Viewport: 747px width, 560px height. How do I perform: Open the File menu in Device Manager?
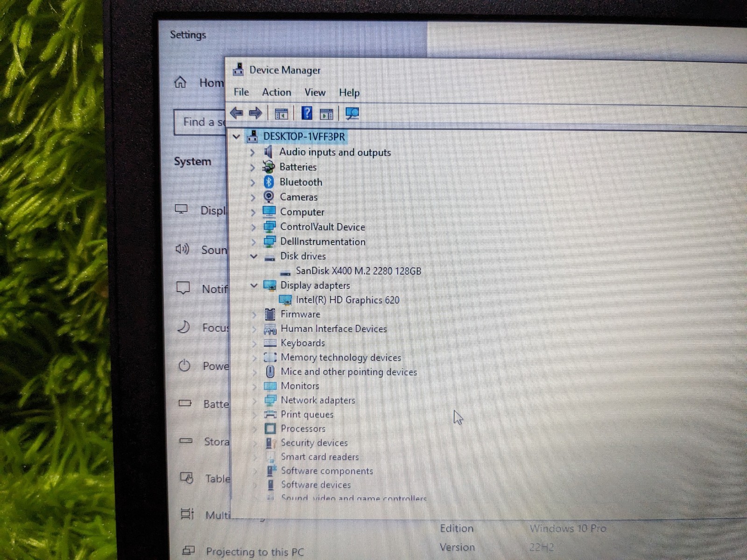(x=241, y=92)
